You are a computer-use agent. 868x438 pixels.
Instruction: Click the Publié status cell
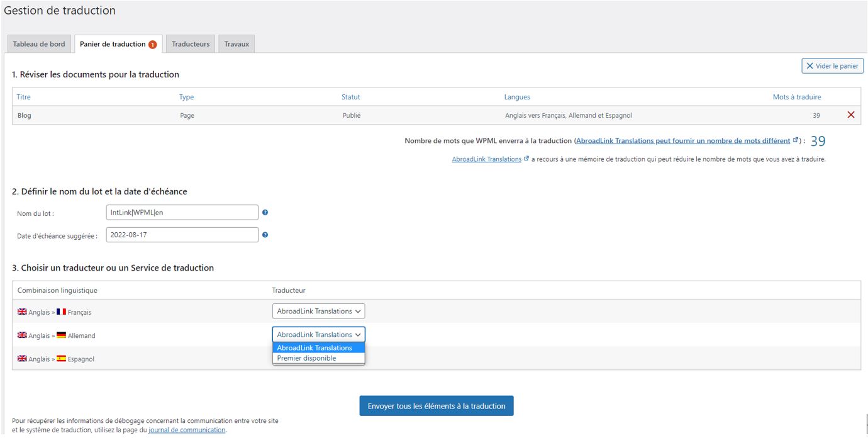point(352,116)
